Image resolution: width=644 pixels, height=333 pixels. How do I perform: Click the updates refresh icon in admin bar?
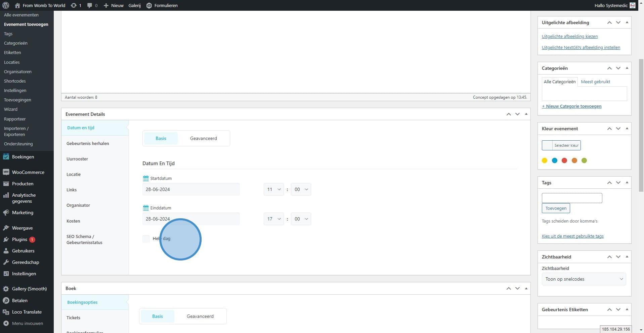73,5
